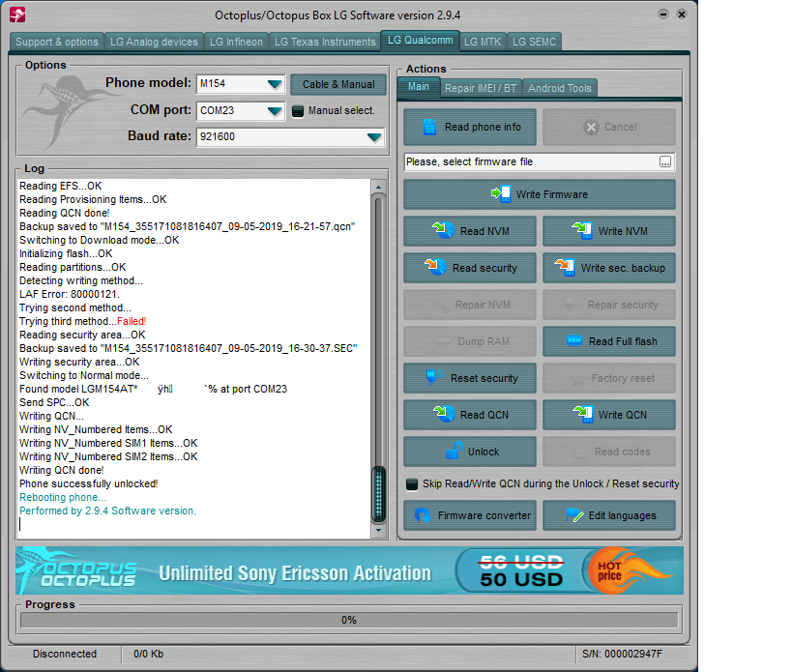Click the Reset security button
The width and height of the screenshot is (792, 672).
click(470, 378)
